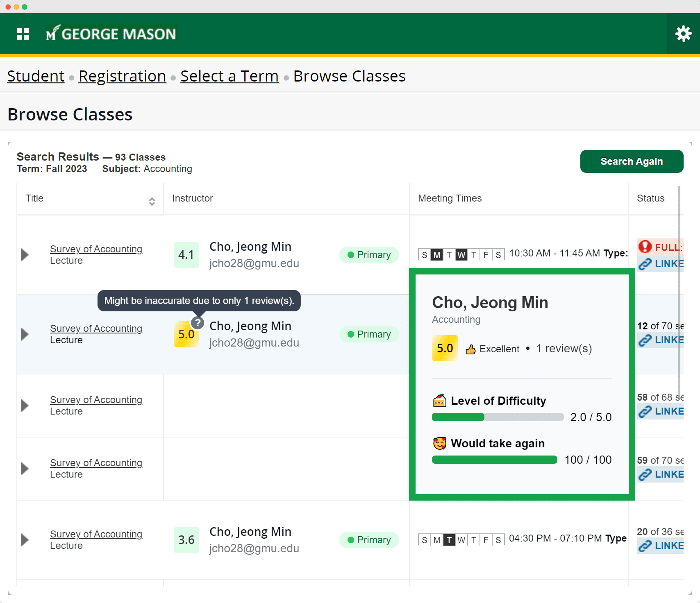The width and height of the screenshot is (700, 603).
Task: Click Primary badge in the 4.1 row
Action: coord(369,255)
